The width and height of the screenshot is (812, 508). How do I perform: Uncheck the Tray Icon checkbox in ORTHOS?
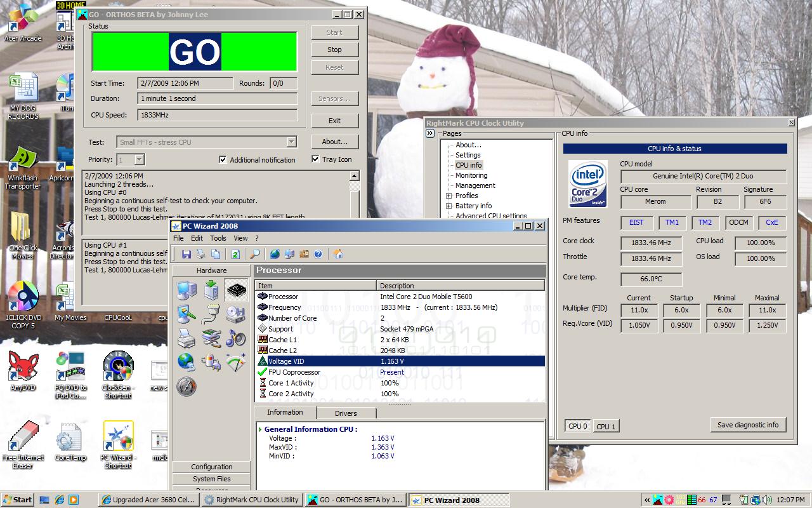tap(315, 159)
